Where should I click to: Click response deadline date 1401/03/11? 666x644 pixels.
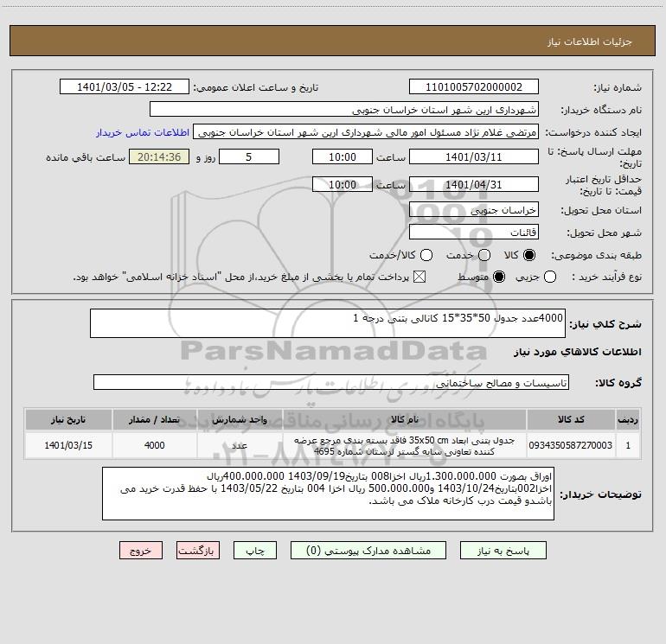[x=474, y=156]
